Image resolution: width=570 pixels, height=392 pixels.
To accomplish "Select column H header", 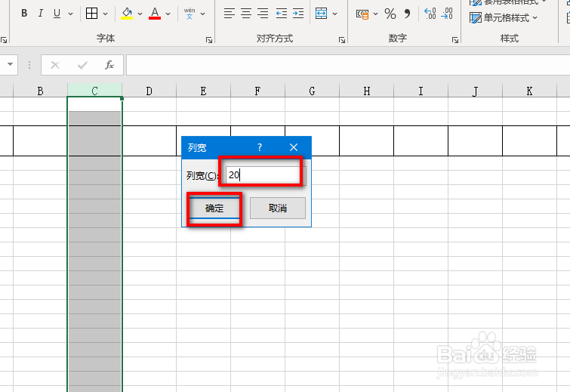I will (x=366, y=91).
